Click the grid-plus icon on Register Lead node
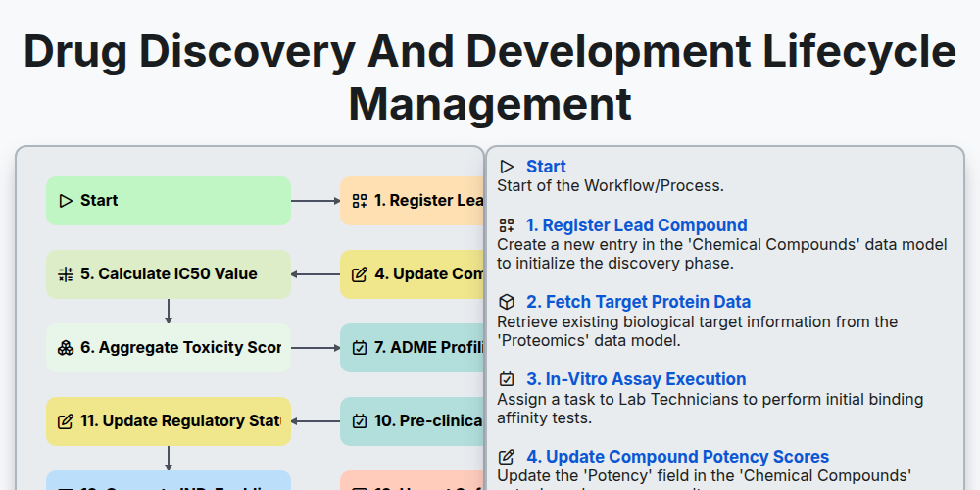Image resolution: width=980 pixels, height=490 pixels. (360, 201)
